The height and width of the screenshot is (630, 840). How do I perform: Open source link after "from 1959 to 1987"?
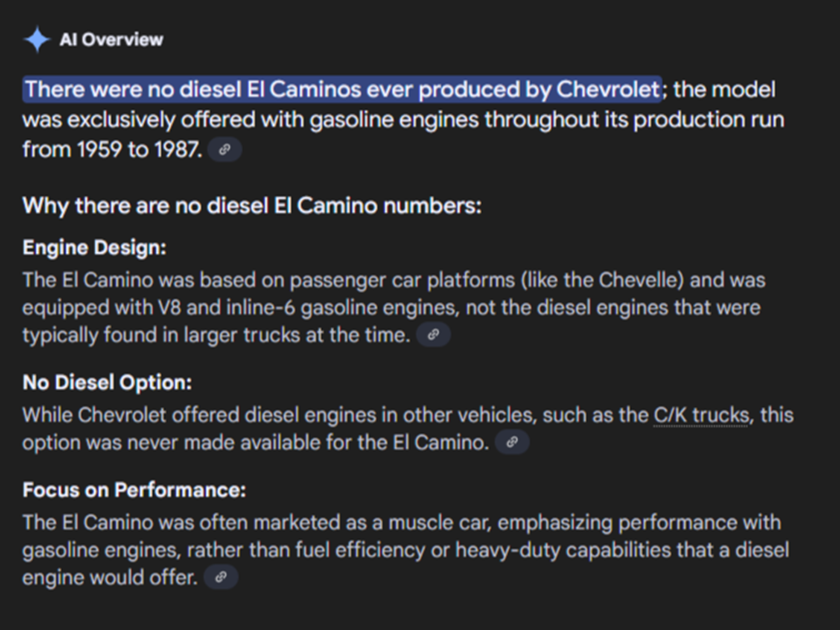pos(225,150)
